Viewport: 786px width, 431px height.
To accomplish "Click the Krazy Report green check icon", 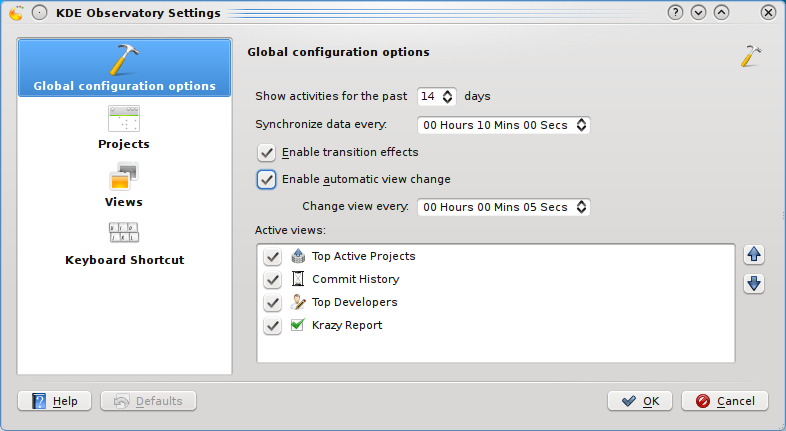I will (297, 325).
